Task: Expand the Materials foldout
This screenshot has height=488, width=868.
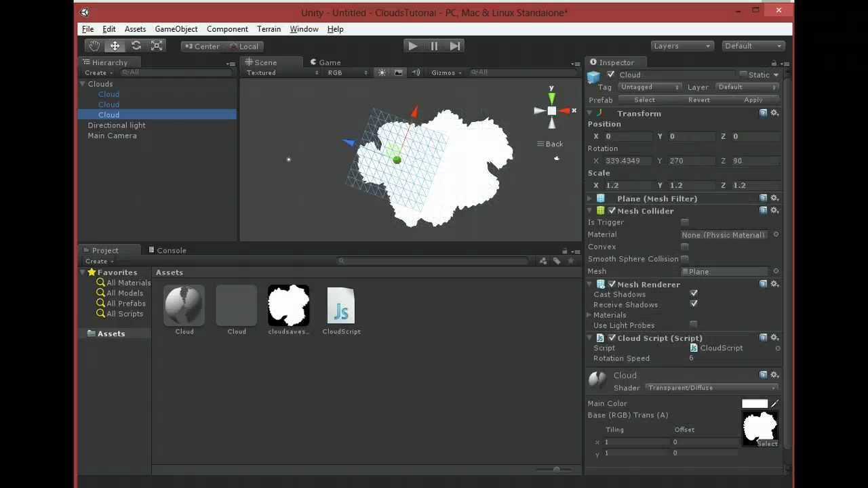Action: (x=589, y=314)
